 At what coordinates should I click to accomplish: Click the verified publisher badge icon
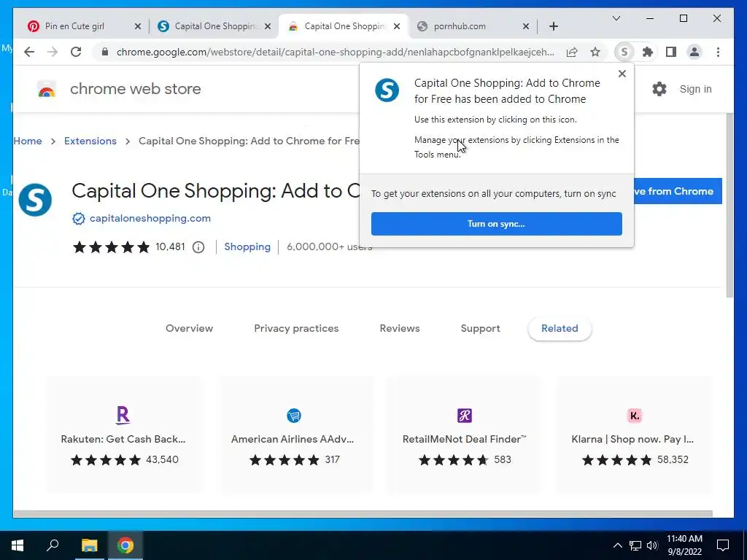(x=79, y=219)
